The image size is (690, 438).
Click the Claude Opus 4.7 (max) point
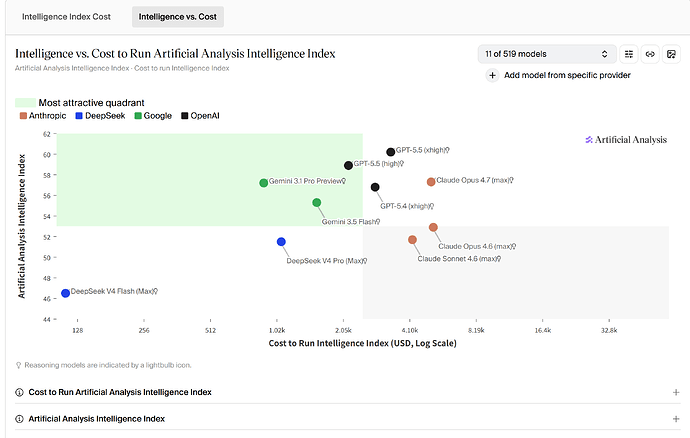coord(431,182)
